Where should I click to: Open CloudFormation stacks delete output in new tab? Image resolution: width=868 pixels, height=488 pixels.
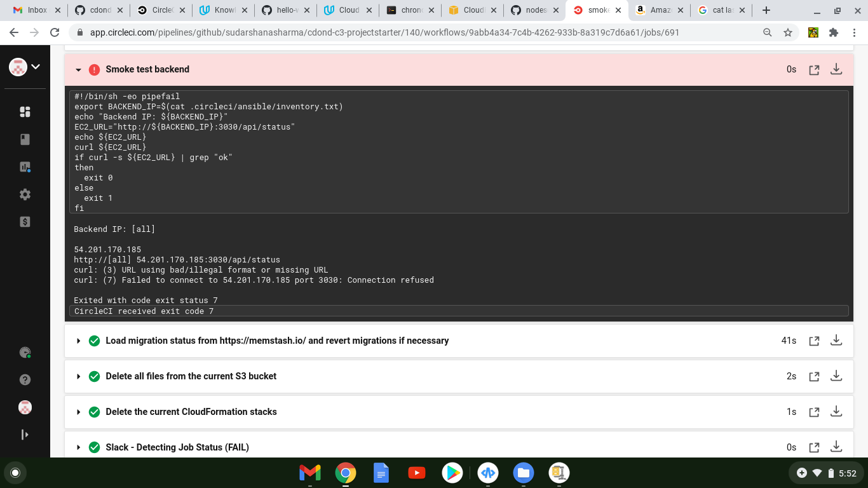click(814, 412)
